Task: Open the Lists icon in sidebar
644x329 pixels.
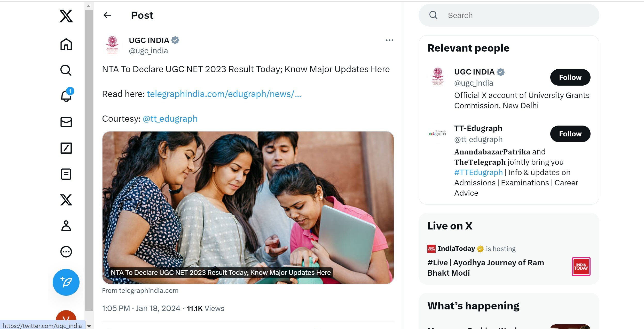Action: [66, 174]
